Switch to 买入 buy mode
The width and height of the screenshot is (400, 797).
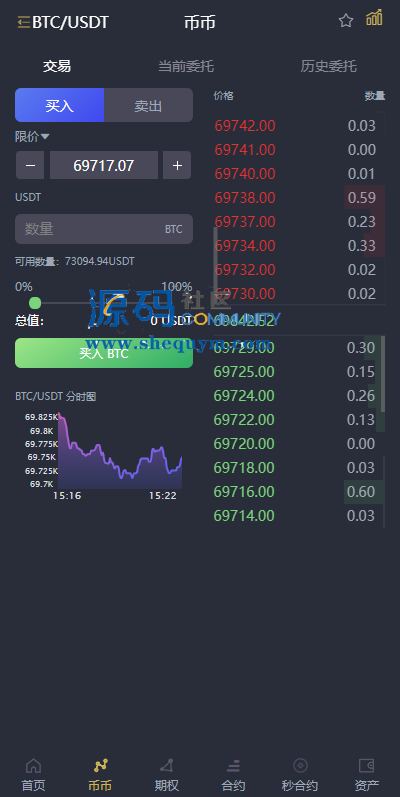tap(59, 105)
